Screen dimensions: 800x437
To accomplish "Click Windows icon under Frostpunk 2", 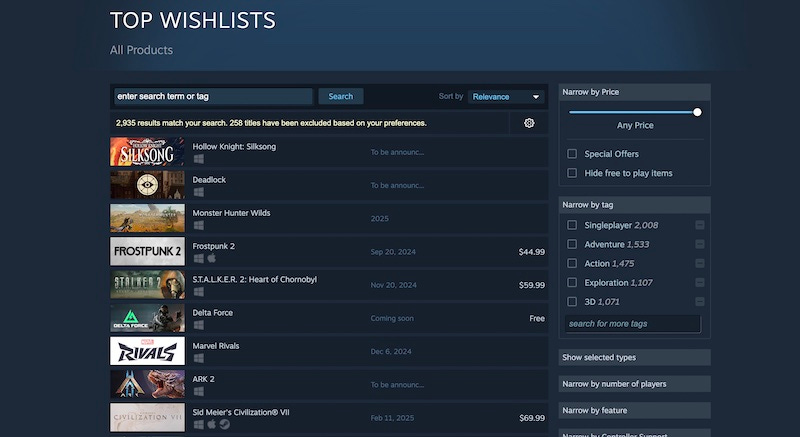I will coord(198,259).
